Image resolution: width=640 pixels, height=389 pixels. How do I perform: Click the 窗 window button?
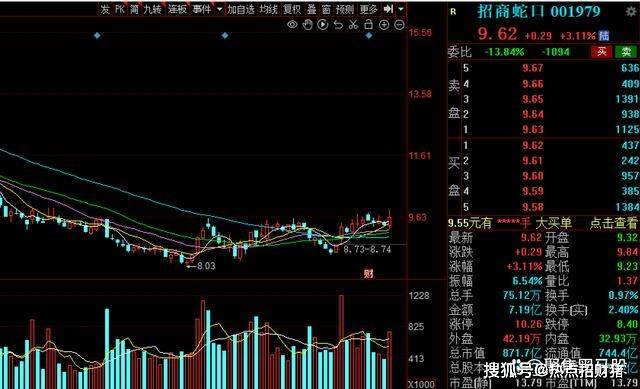click(x=326, y=9)
